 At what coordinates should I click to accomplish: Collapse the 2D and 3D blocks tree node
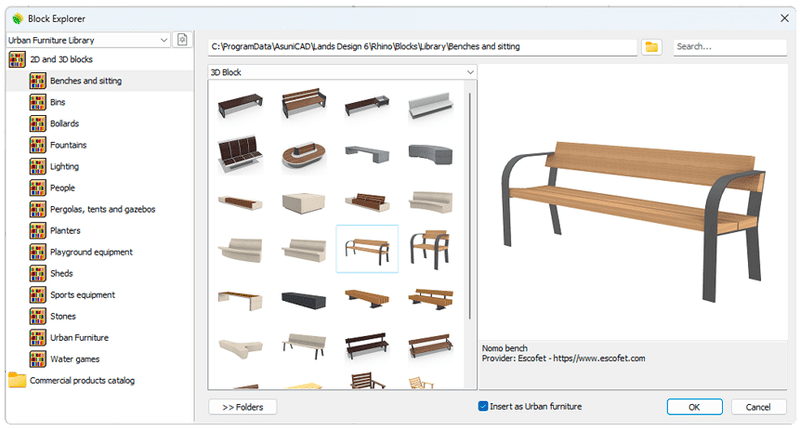(x=17, y=60)
